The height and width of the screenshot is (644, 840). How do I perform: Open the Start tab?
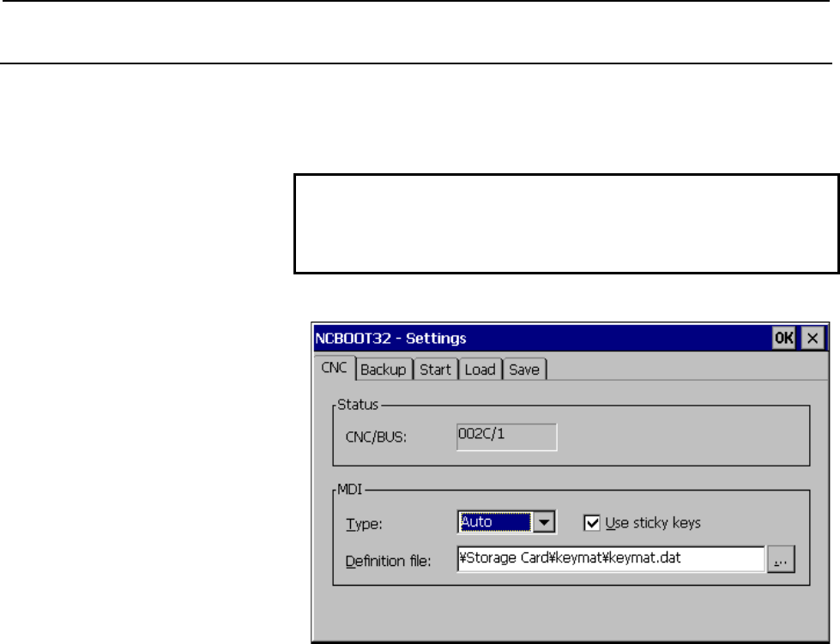tap(435, 370)
